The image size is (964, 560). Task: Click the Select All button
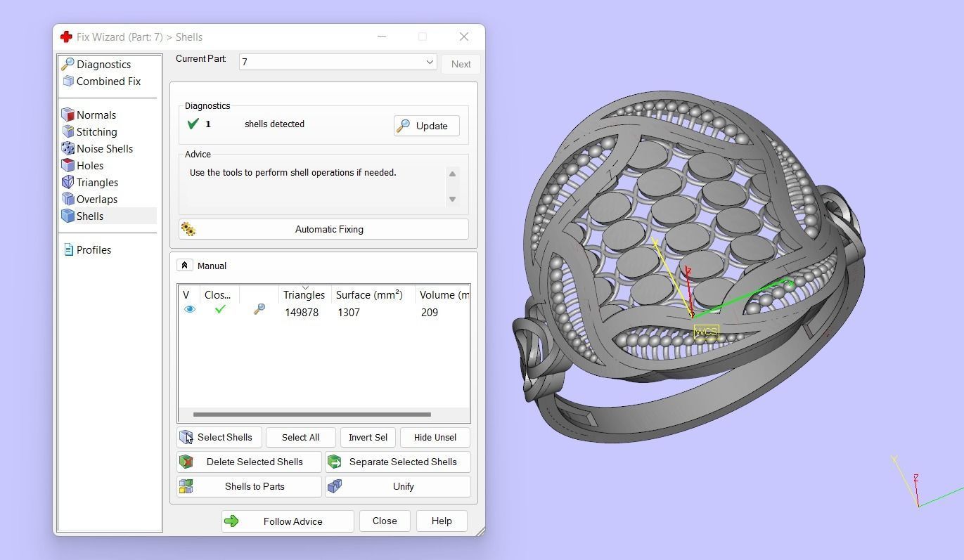pyautogui.click(x=301, y=438)
